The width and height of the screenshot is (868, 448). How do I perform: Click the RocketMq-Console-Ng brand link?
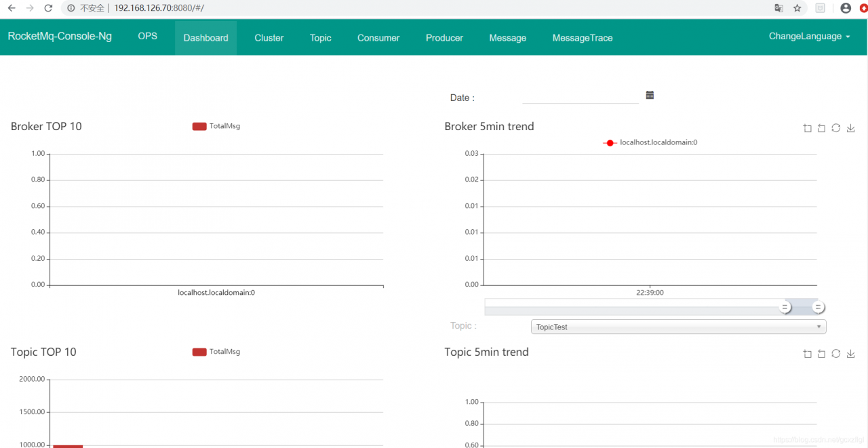60,36
